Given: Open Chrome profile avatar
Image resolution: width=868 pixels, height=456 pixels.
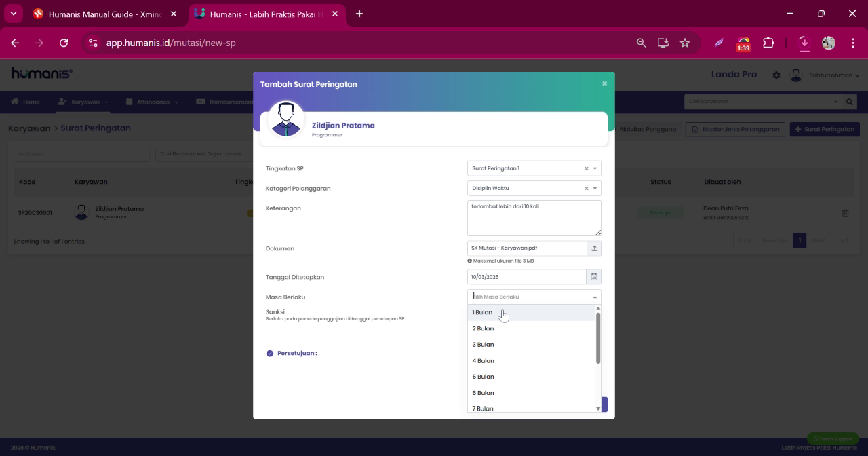Looking at the screenshot, I should pyautogui.click(x=829, y=43).
